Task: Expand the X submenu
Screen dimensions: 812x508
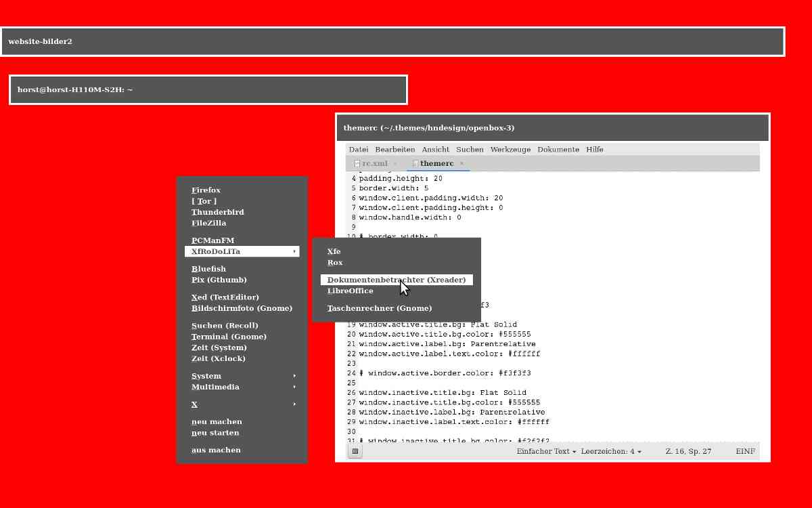Action: tap(242, 404)
